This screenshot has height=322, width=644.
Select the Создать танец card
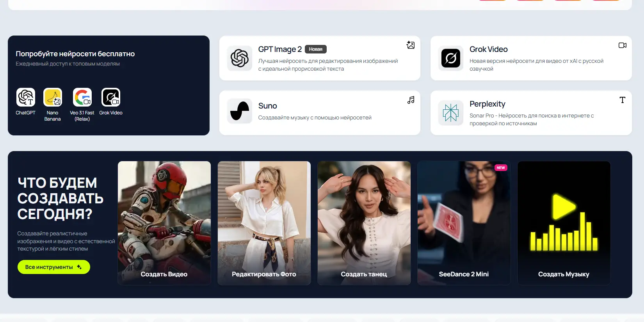pyautogui.click(x=364, y=223)
